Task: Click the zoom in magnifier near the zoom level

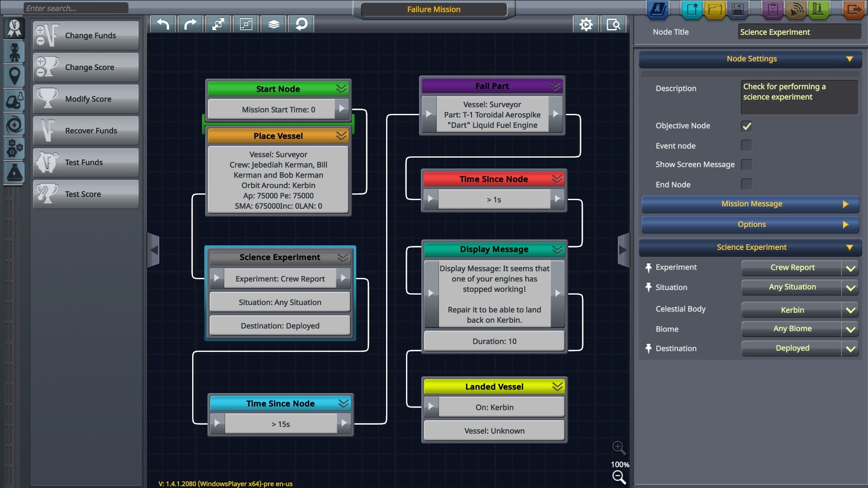Action: (x=619, y=448)
